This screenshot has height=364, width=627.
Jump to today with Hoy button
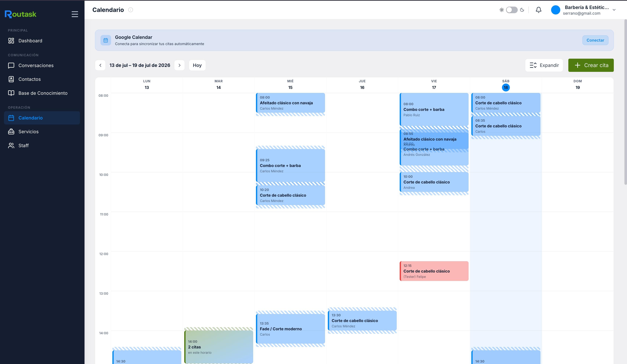(x=197, y=65)
